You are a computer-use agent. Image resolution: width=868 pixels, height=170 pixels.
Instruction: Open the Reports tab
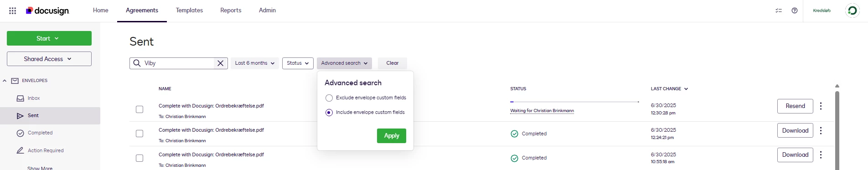click(231, 10)
